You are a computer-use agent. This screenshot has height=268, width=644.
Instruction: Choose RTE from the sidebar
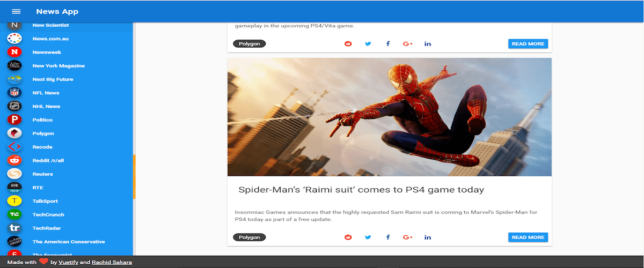[x=38, y=188]
